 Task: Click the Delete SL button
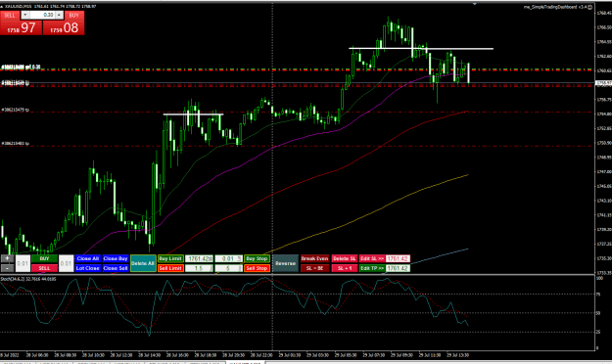[x=345, y=258]
